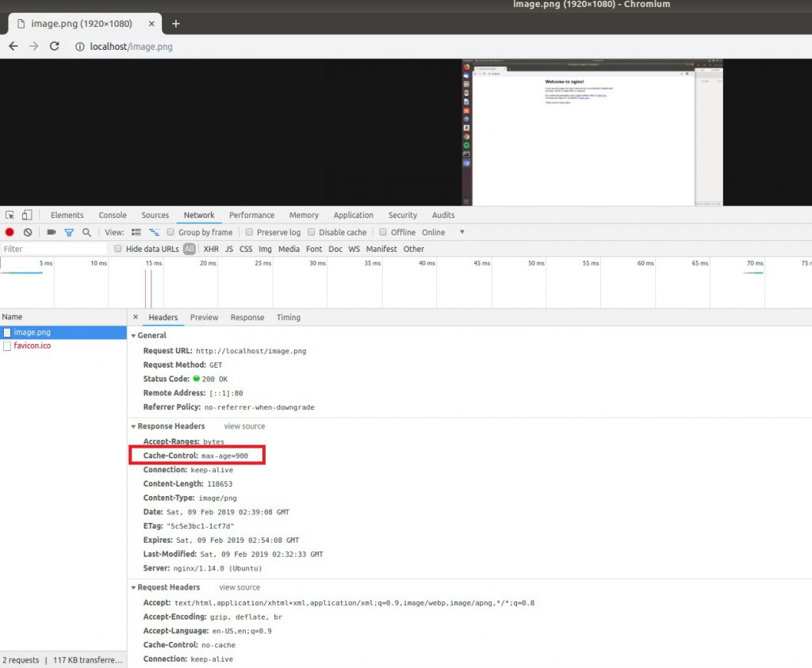Open site information icon in address bar

coord(80,47)
